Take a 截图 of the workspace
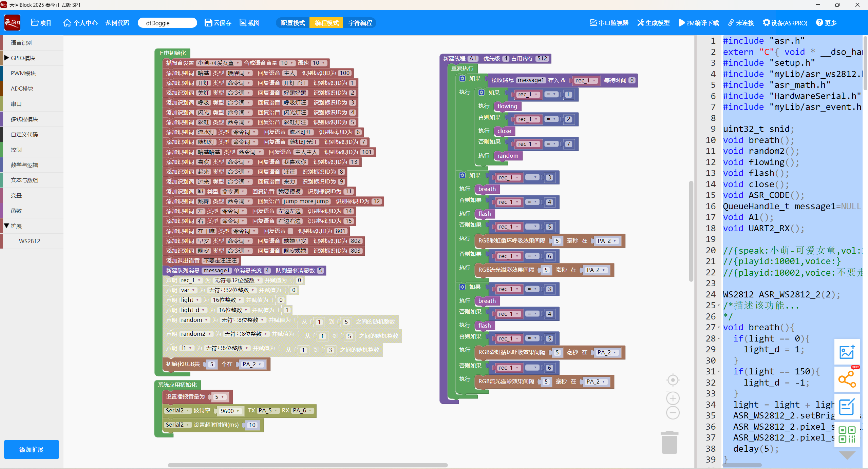The image size is (868, 469). [x=249, y=23]
